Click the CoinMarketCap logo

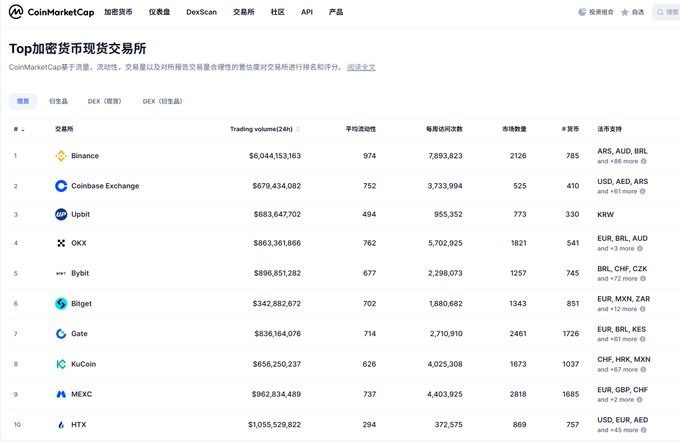pyautogui.click(x=52, y=12)
